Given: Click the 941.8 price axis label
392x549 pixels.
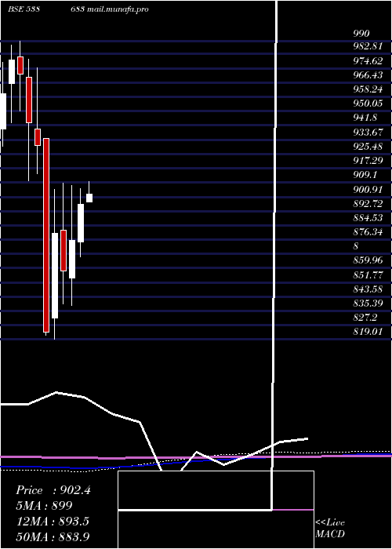Looking at the screenshot, I should pyautogui.click(x=365, y=118).
